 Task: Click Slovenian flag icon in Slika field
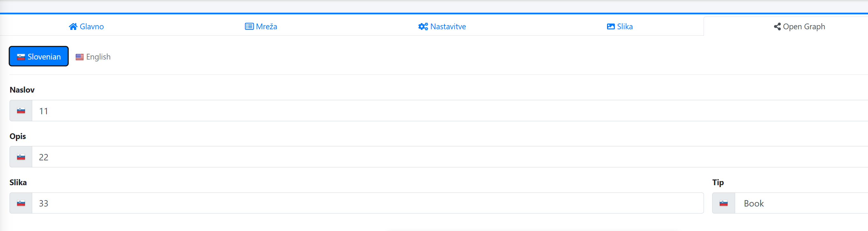(x=21, y=203)
